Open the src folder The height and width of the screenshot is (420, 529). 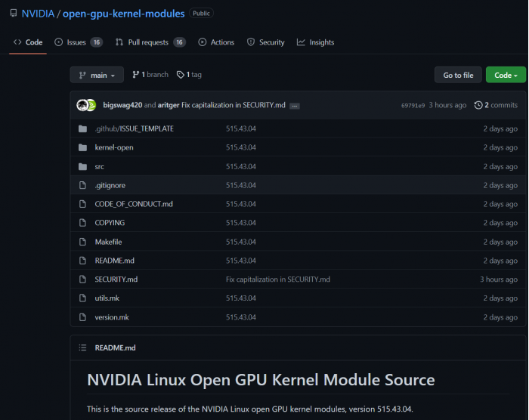[x=100, y=166]
